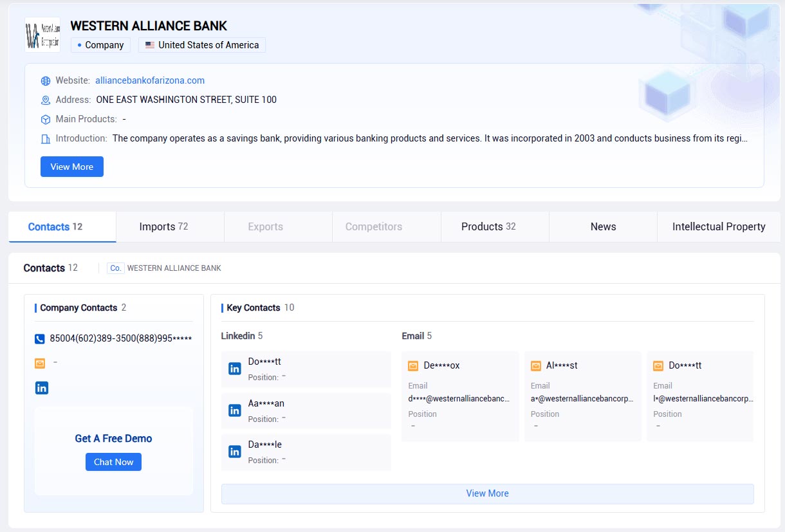
Task: Click the box icon beside Main Products
Action: coord(46,120)
